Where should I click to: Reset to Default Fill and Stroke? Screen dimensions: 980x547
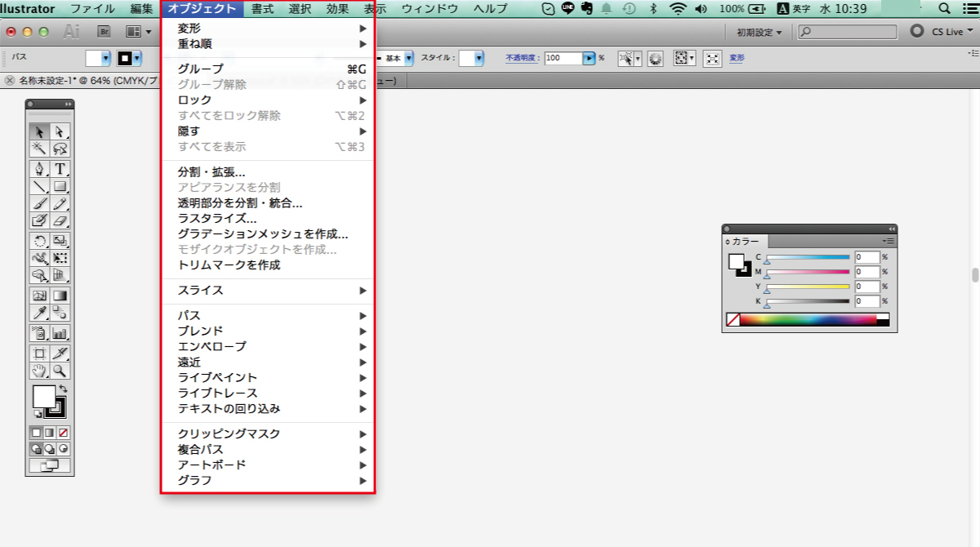click(x=37, y=416)
